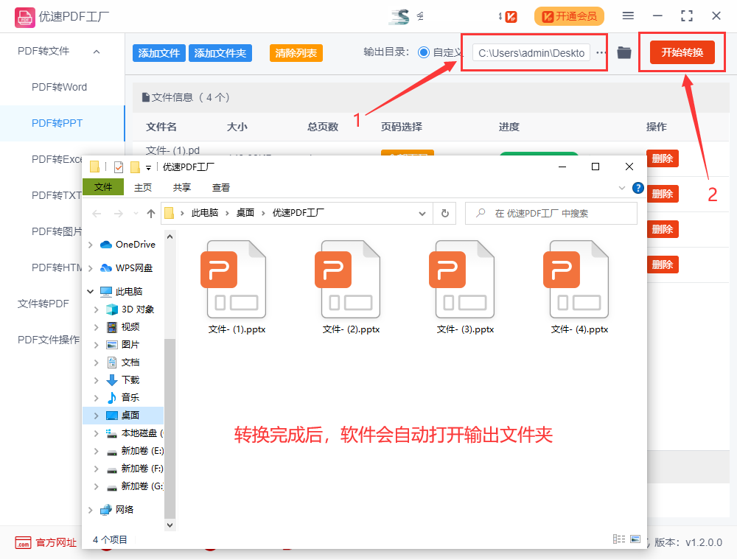
Task: Switch Explorer to details view icon
Action: pos(619,539)
